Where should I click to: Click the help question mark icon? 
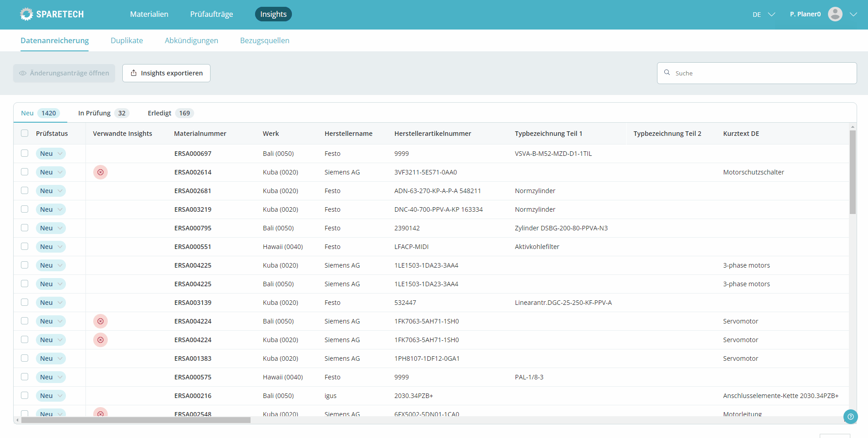pos(850,417)
